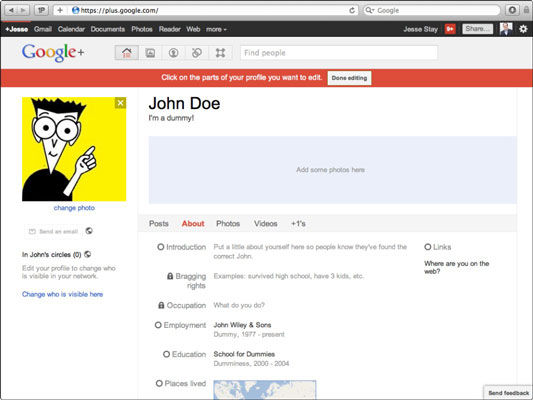Click downloads icon in browser toolbar
Image resolution: width=533 pixels, height=400 pixels.
[512, 10]
